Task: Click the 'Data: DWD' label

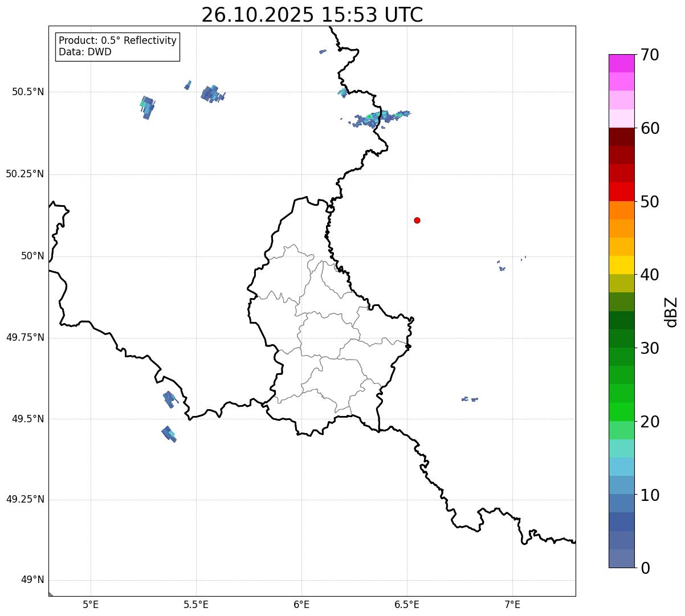Action: pyautogui.click(x=85, y=52)
